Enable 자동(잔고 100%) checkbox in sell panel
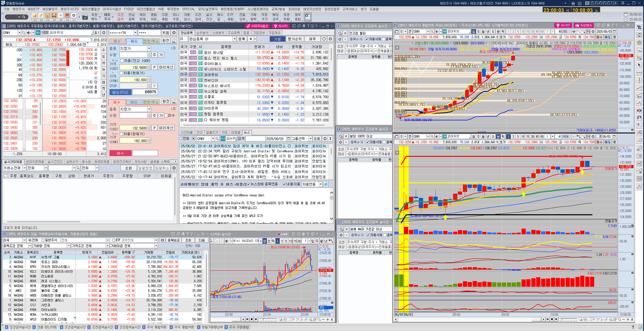Screen dimensions: 644x331 [x=122, y=61]
